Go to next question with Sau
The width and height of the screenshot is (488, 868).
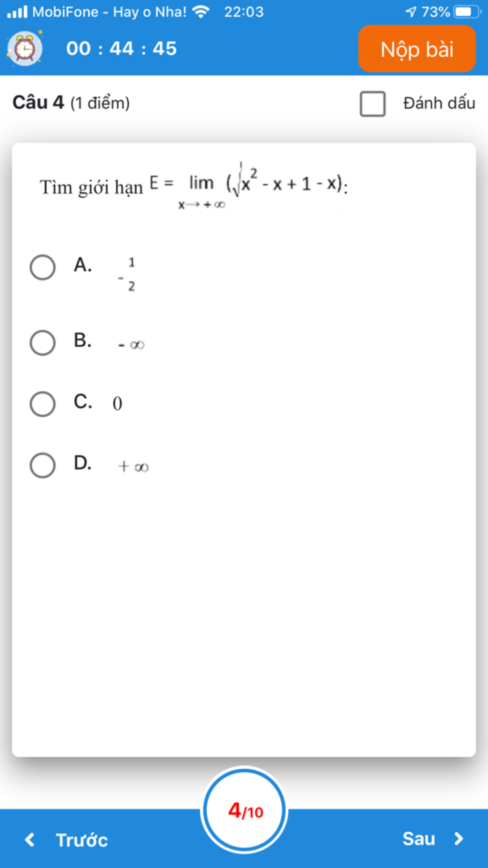click(419, 838)
